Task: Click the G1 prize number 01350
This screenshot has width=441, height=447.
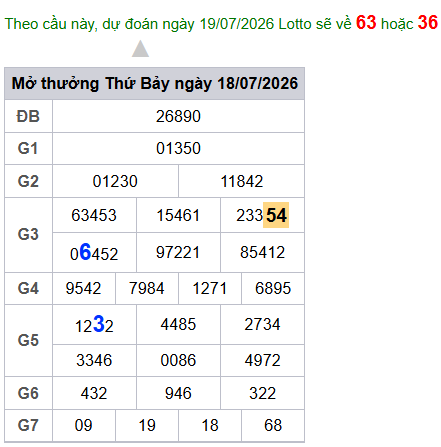Action: click(x=178, y=148)
